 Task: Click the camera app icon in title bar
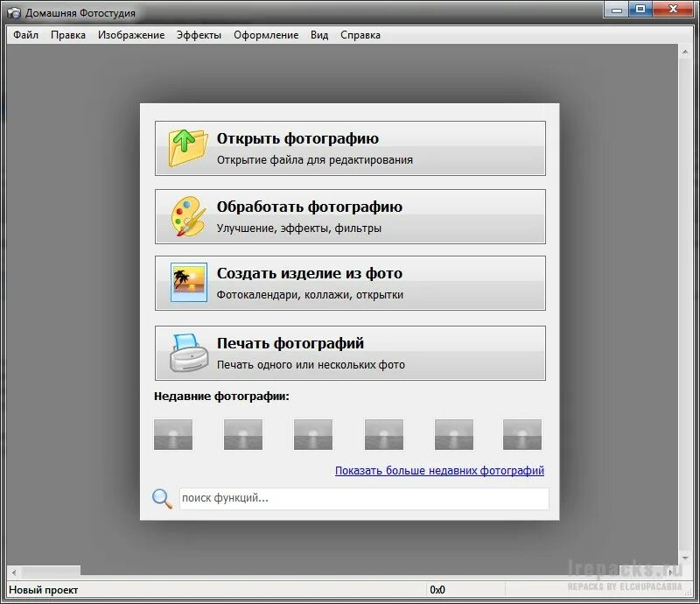[14, 13]
